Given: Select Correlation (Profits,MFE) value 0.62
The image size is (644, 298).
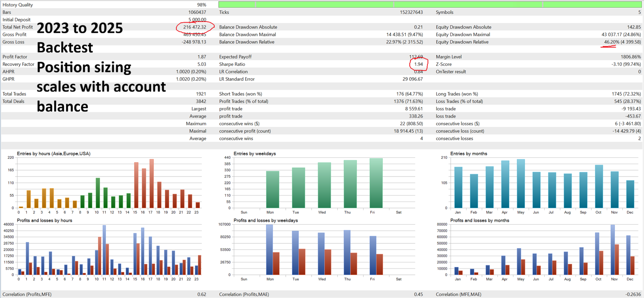Looking at the screenshot, I should click(x=202, y=294).
